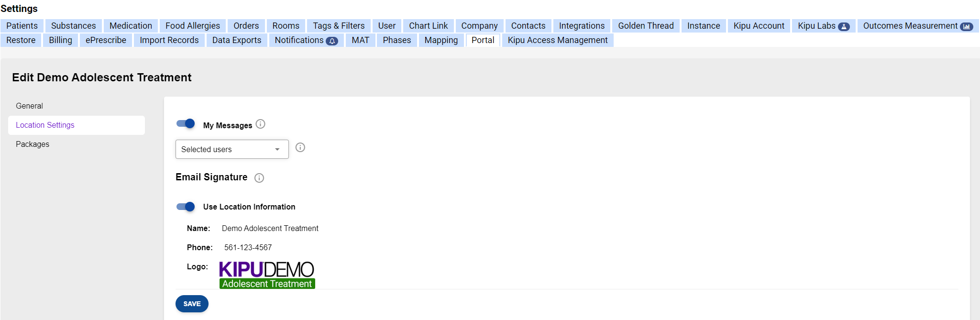This screenshot has height=320, width=980.
Task: Click the Outcomes Measurement chart icon
Action: pos(966,27)
